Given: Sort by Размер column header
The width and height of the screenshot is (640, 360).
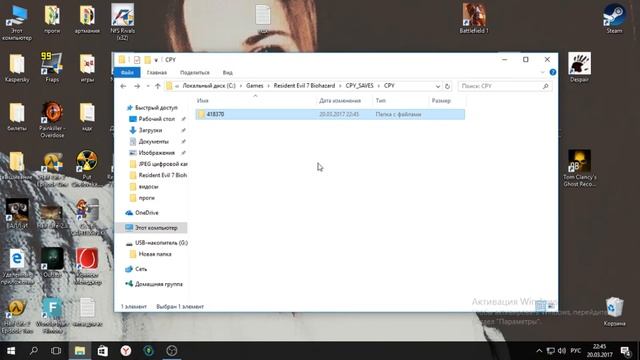Looking at the screenshot, I should (x=447, y=100).
